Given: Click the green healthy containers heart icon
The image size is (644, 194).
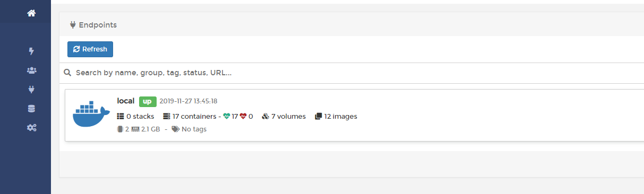Looking at the screenshot, I should click(227, 116).
